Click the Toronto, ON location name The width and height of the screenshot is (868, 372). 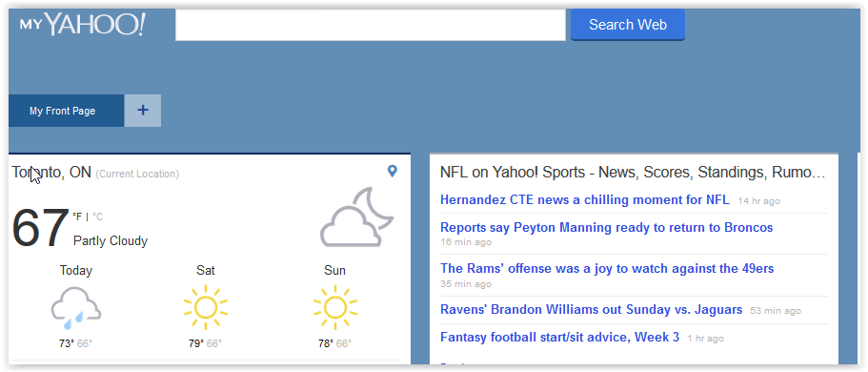tap(51, 173)
